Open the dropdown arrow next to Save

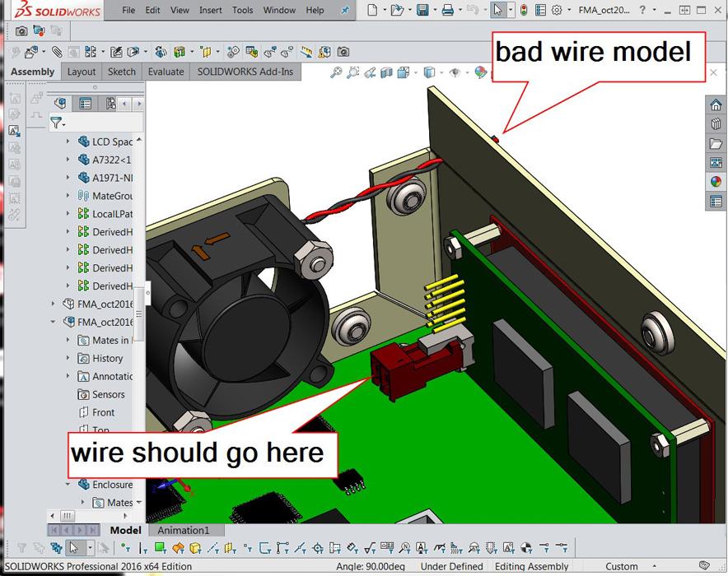pyautogui.click(x=435, y=10)
